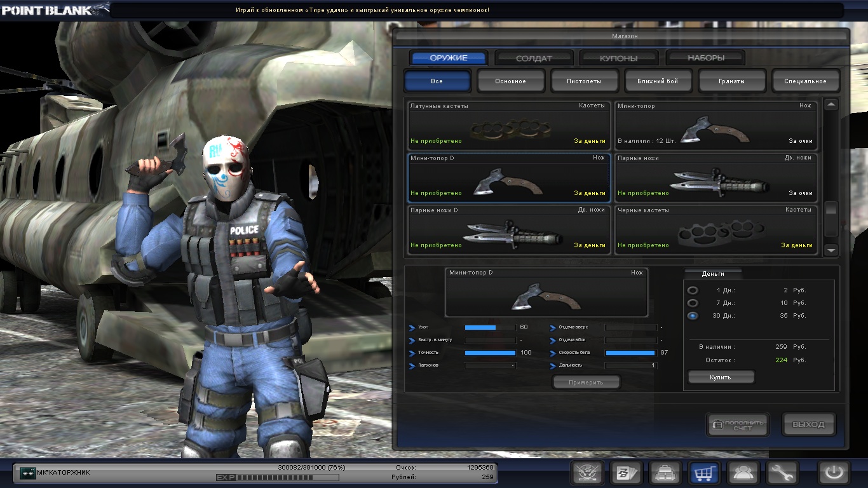Switch to the КУПОНЫ tab
This screenshot has width=868, height=488.
click(x=618, y=58)
